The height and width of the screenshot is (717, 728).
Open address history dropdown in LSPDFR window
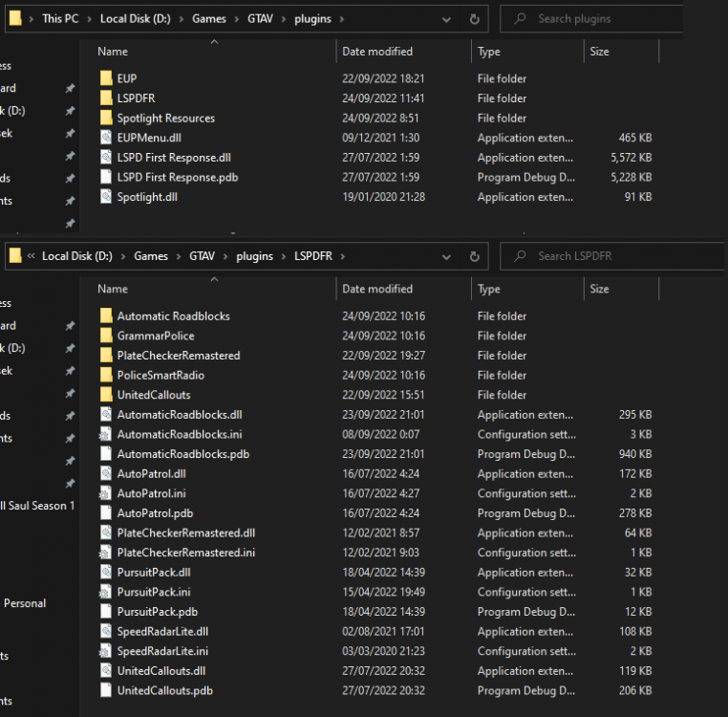pyautogui.click(x=446, y=257)
